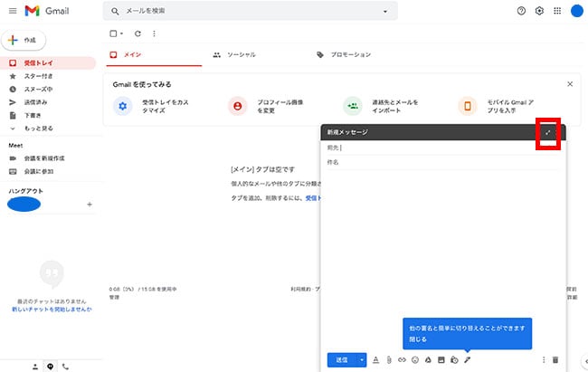Expand the compose window to full screen
Screen dimensions: 588x372
coord(548,132)
